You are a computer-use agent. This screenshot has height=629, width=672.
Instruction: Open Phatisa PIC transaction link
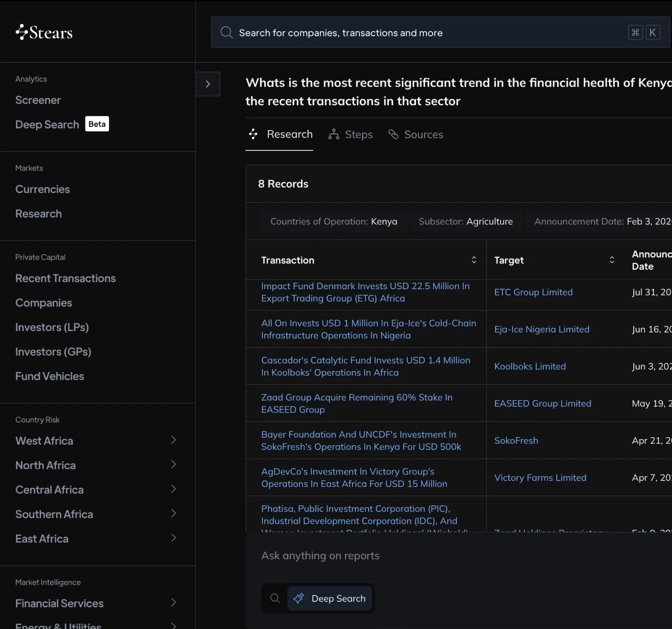(364, 518)
